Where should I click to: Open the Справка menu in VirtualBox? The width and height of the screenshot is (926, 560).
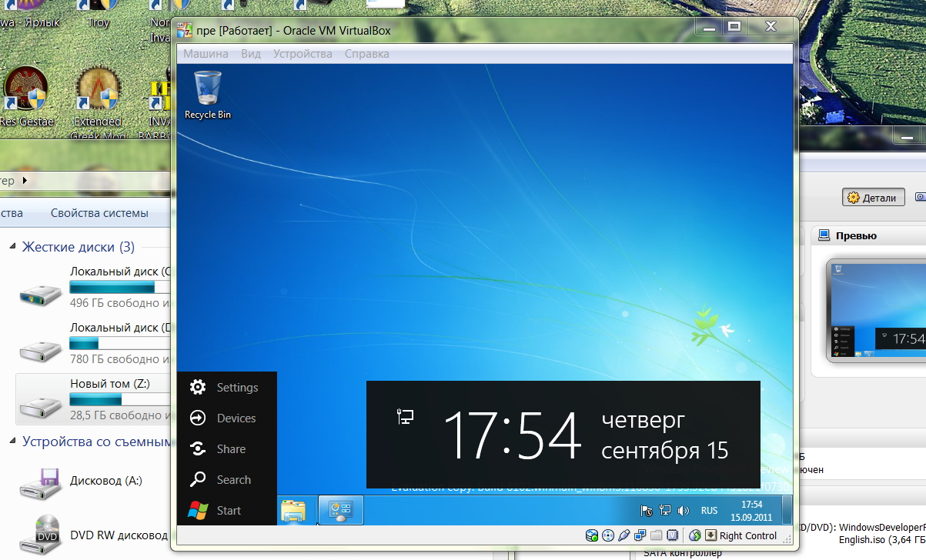point(367,54)
